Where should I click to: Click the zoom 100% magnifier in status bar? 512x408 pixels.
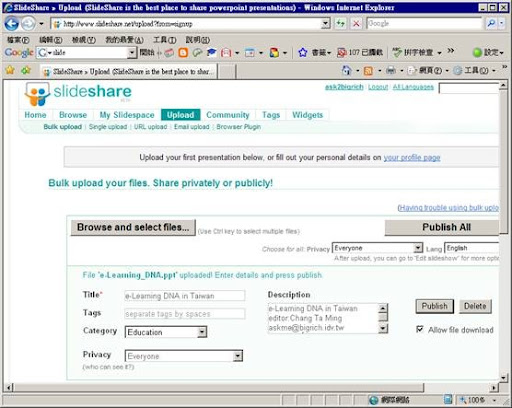point(463,399)
